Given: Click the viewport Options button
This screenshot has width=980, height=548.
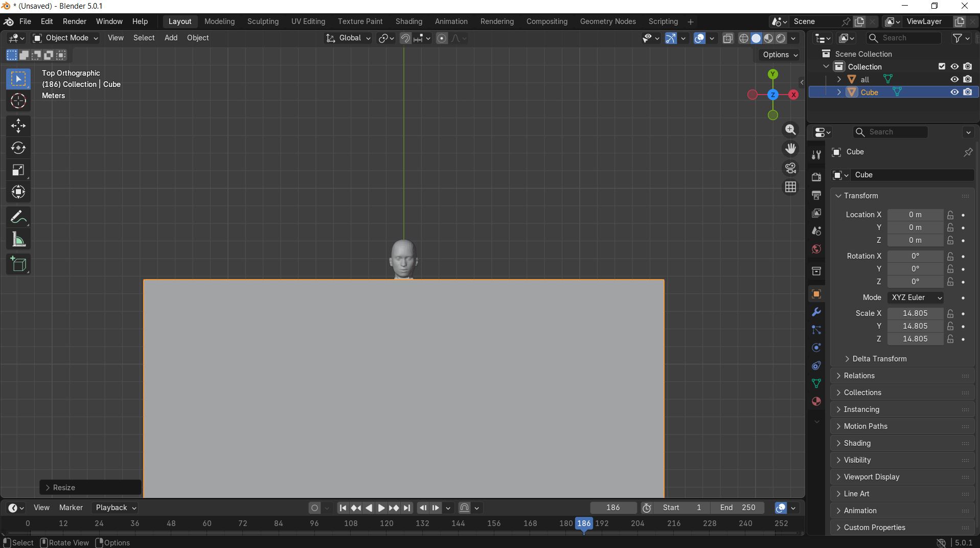Looking at the screenshot, I should (780, 55).
